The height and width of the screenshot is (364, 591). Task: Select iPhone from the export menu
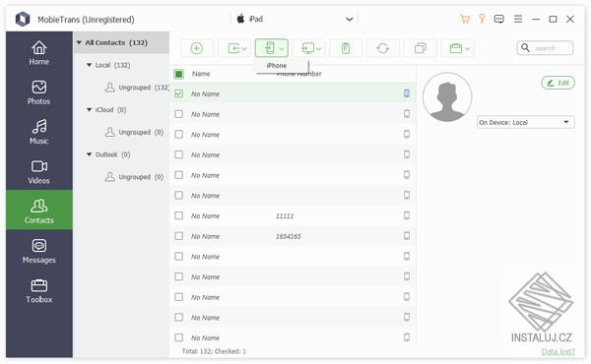point(277,66)
